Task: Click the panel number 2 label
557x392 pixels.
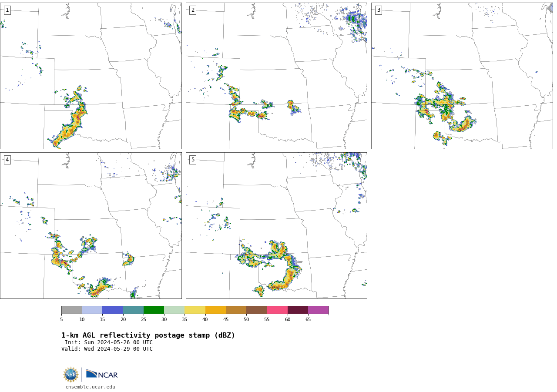Action: [193, 10]
